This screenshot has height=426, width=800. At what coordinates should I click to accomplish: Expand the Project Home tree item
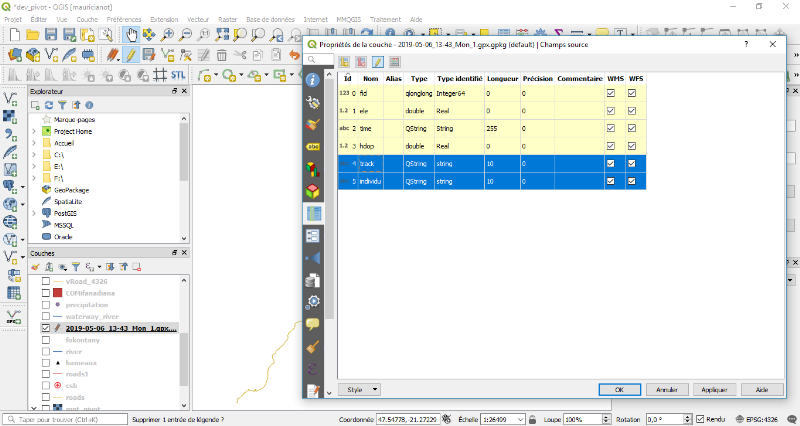34,131
